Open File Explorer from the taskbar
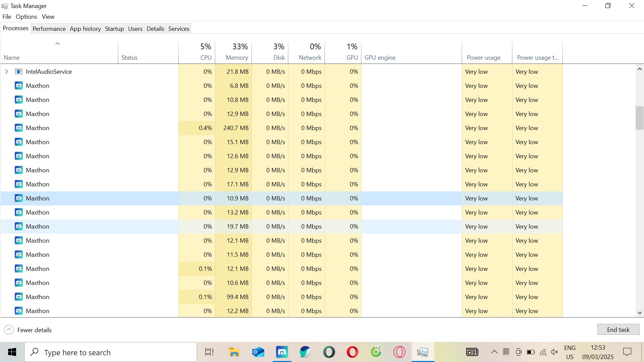The width and height of the screenshot is (644, 362). 234,352
